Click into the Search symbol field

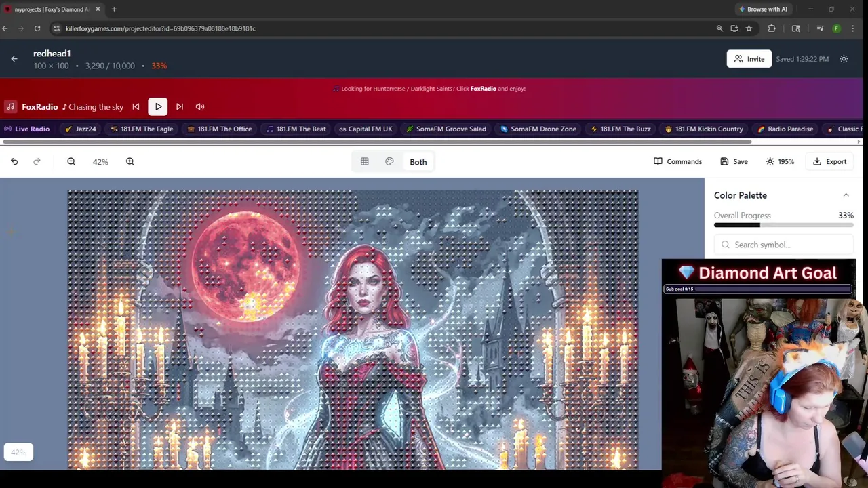(x=783, y=245)
